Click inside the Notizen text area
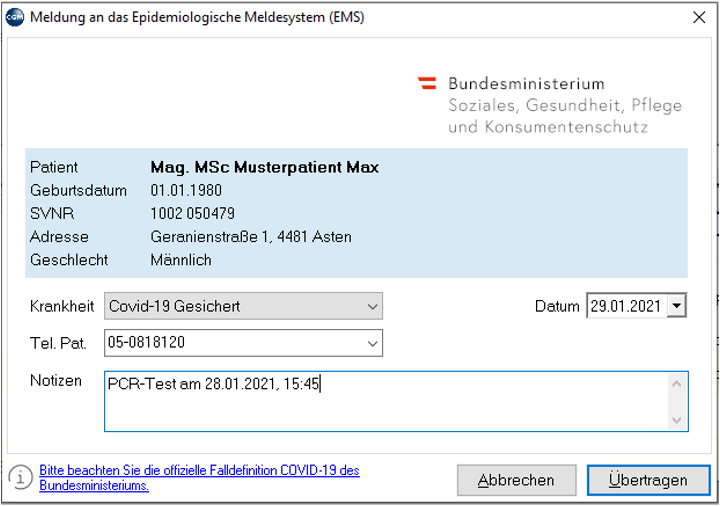The height and width of the screenshot is (506, 720). click(386, 401)
